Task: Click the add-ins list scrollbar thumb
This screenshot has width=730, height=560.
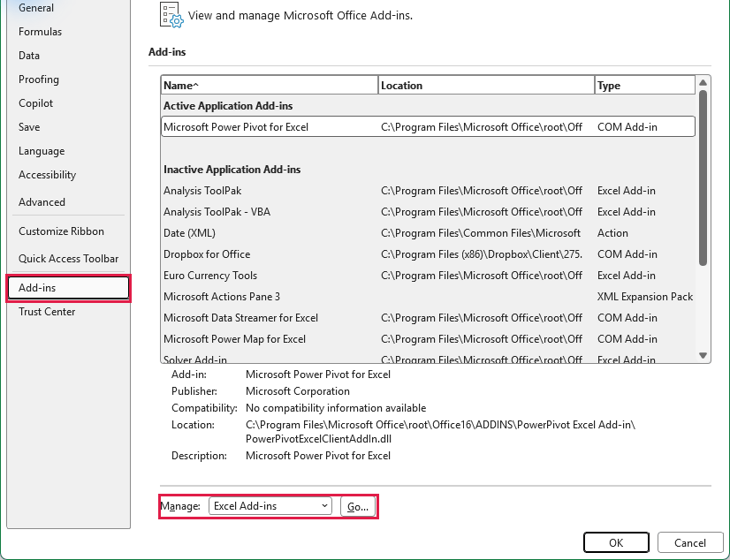Action: coord(703,178)
